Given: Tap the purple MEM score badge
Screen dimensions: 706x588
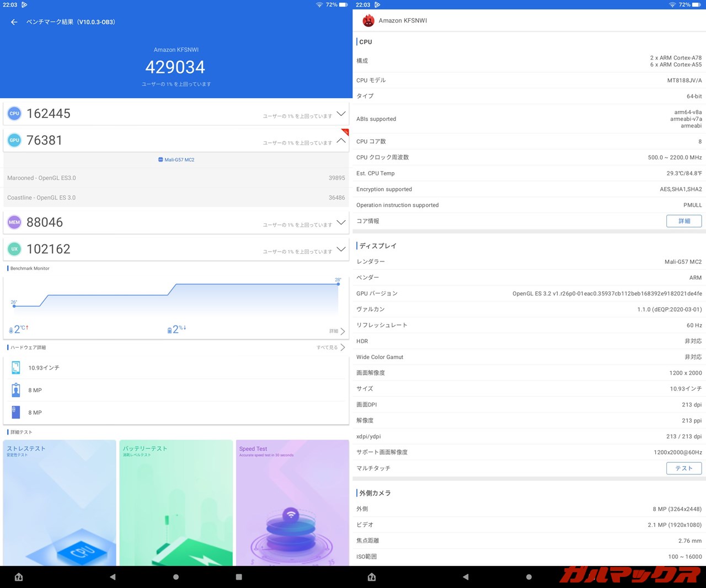Looking at the screenshot, I should point(14,222).
